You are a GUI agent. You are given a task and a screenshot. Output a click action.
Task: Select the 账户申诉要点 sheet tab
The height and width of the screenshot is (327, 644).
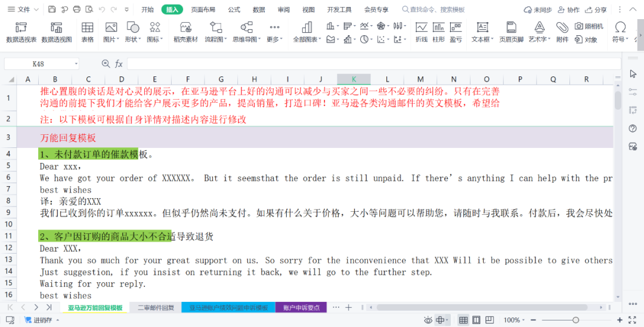(x=301, y=307)
